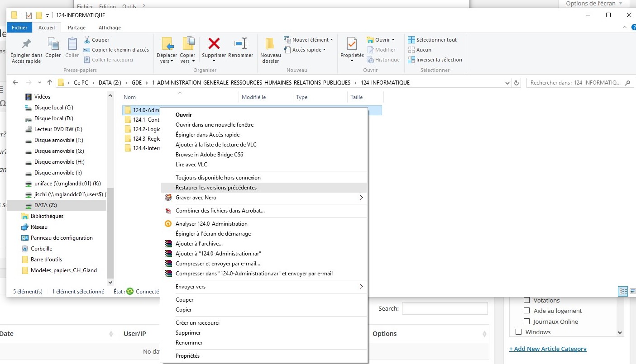Click the Rechercher dans 124-INFORMATIQUE search field

point(575,83)
